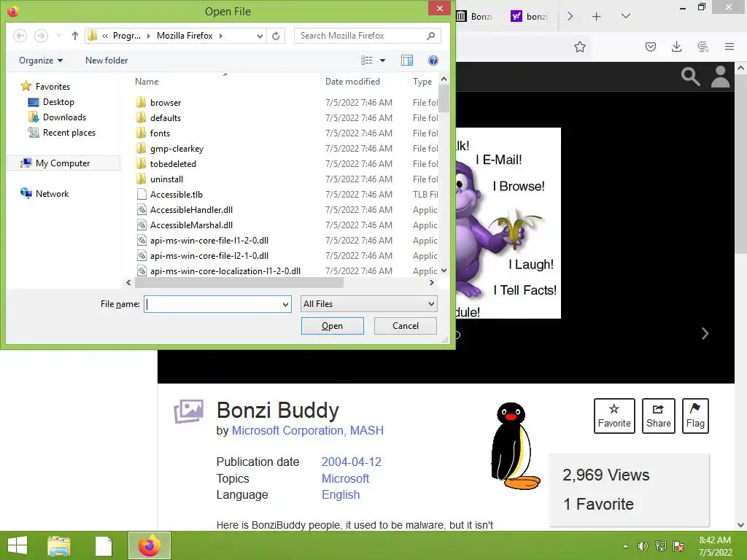Search the Internet Archive site

pyautogui.click(x=690, y=76)
